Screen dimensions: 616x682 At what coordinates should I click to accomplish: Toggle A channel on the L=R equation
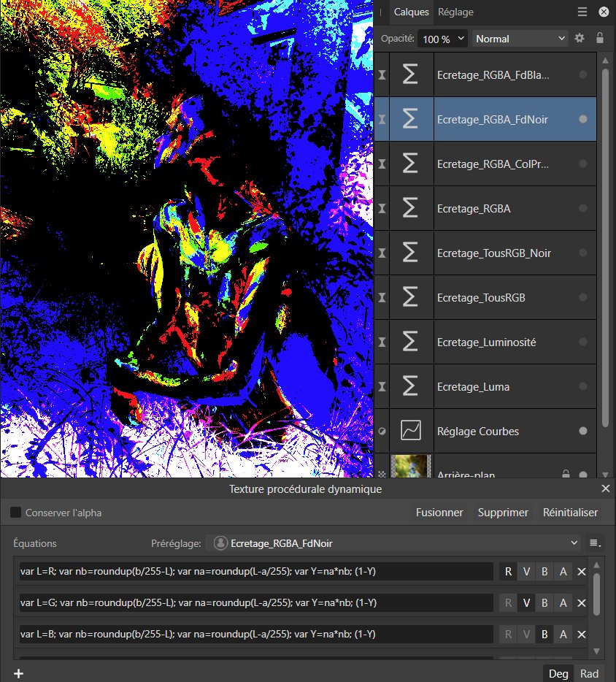(x=563, y=572)
